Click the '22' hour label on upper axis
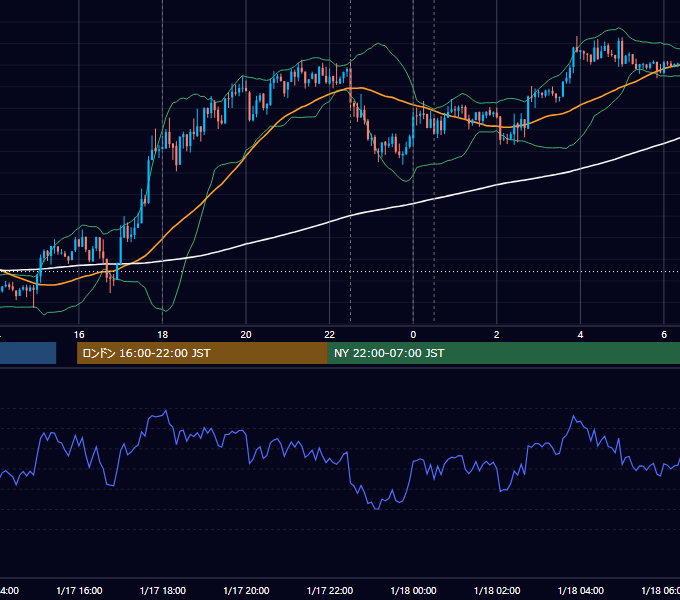The height and width of the screenshot is (600, 680). pos(330,335)
